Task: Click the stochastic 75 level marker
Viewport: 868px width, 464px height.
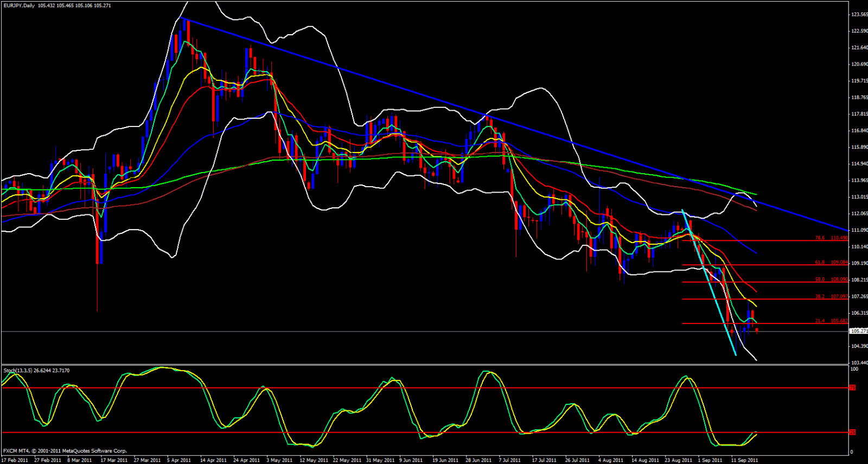Action: pyautogui.click(x=852, y=387)
